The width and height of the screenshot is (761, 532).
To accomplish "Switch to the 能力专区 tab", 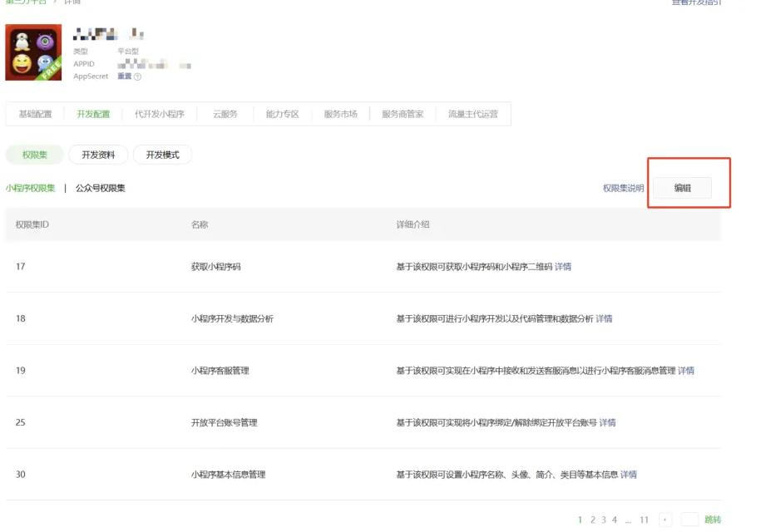I will coord(282,114).
